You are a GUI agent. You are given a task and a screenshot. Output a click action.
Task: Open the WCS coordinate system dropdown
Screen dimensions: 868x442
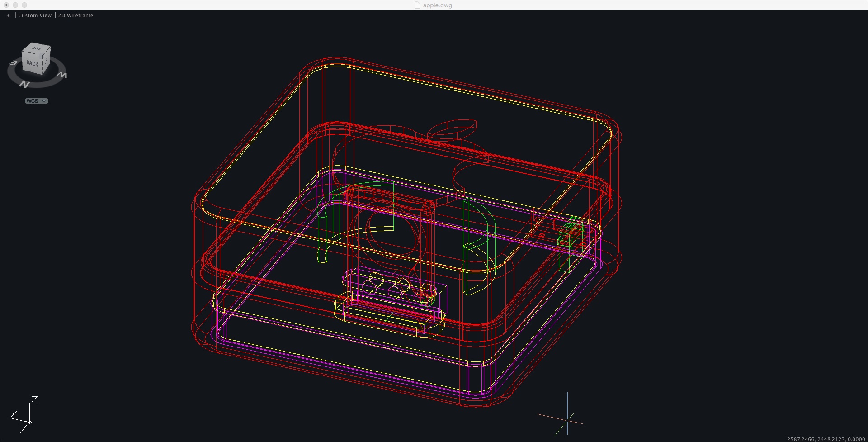36,101
